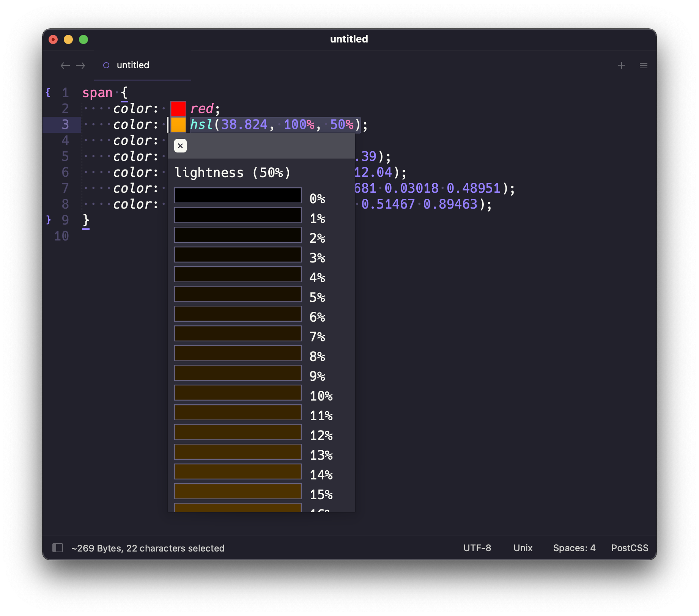Click the 'red' color value
The width and height of the screenshot is (699, 616).
(202, 108)
